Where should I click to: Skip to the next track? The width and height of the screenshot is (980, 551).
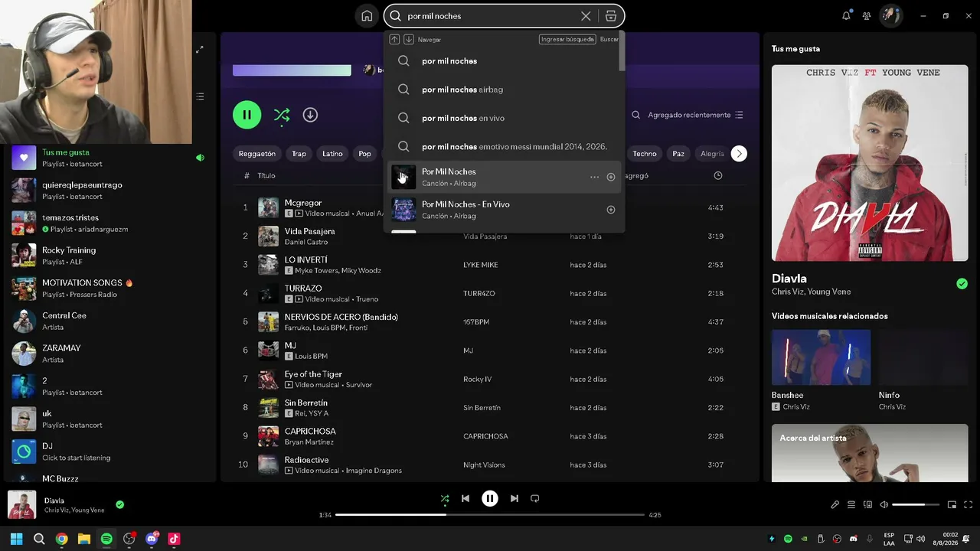[x=514, y=498]
